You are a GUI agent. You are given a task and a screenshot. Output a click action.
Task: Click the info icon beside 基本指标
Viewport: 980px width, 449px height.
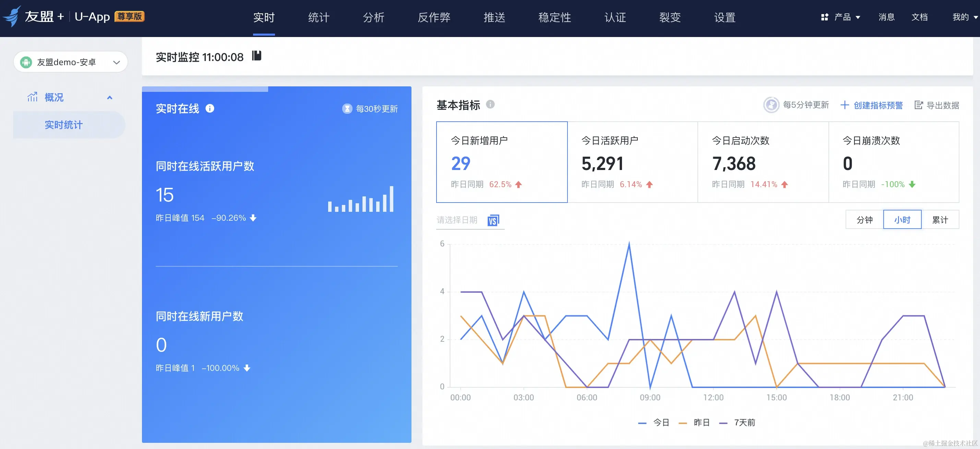490,104
